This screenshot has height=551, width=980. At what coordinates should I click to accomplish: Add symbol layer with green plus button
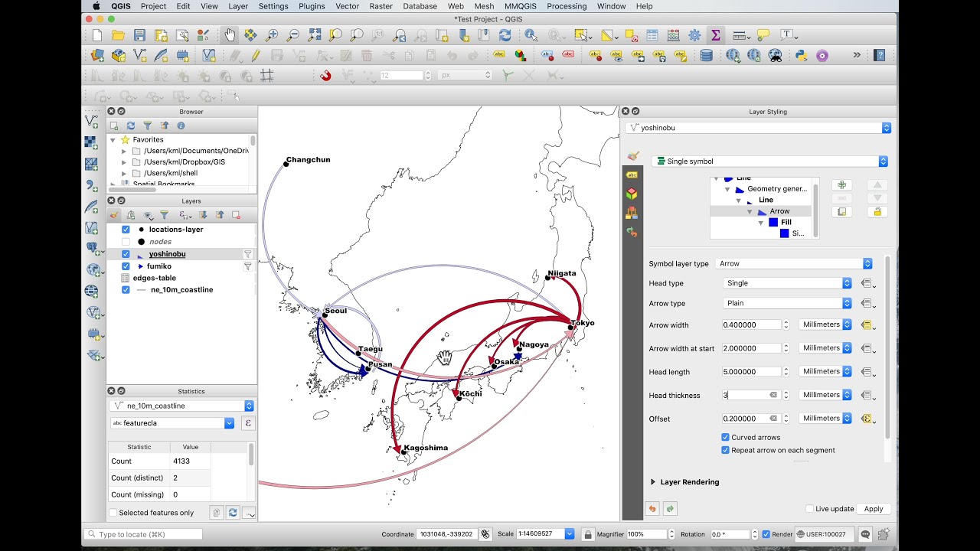point(842,185)
